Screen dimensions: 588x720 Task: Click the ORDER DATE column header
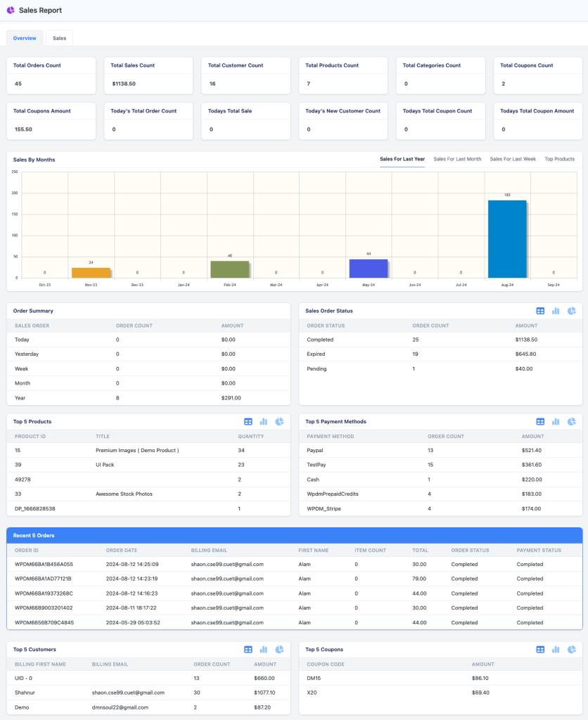[121, 550]
